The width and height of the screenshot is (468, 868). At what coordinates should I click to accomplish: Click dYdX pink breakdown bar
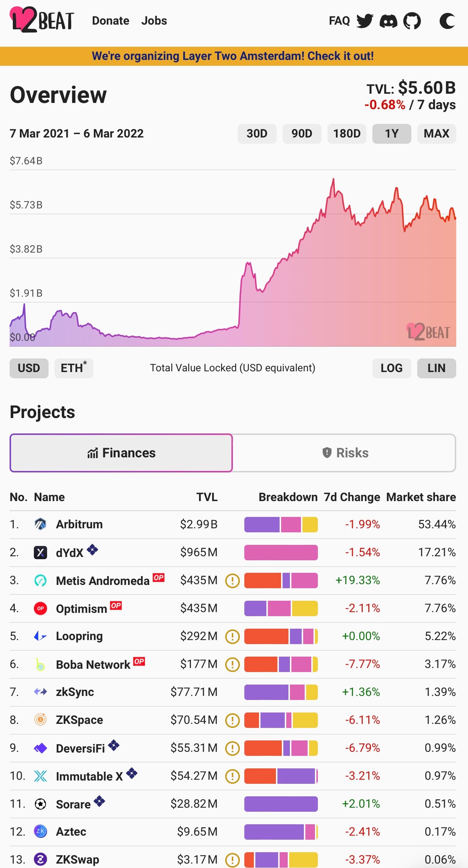point(281,553)
